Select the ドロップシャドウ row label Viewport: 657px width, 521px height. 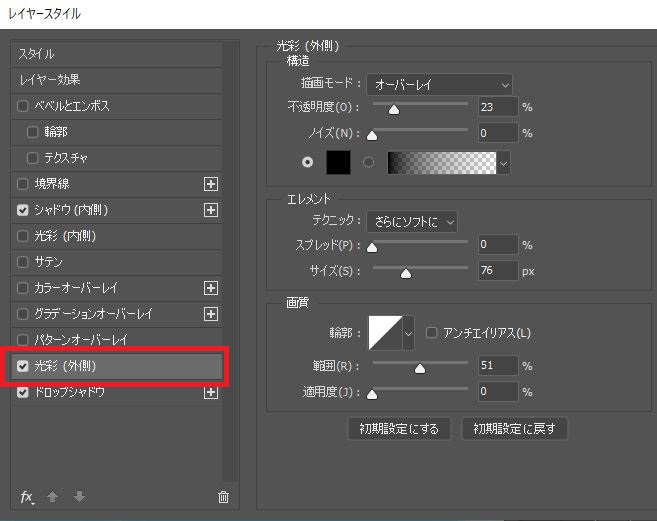click(69, 392)
